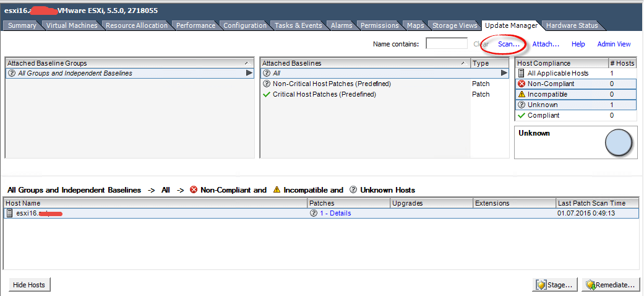Click the Clear link
This screenshot has width=644, height=296.
pos(481,44)
